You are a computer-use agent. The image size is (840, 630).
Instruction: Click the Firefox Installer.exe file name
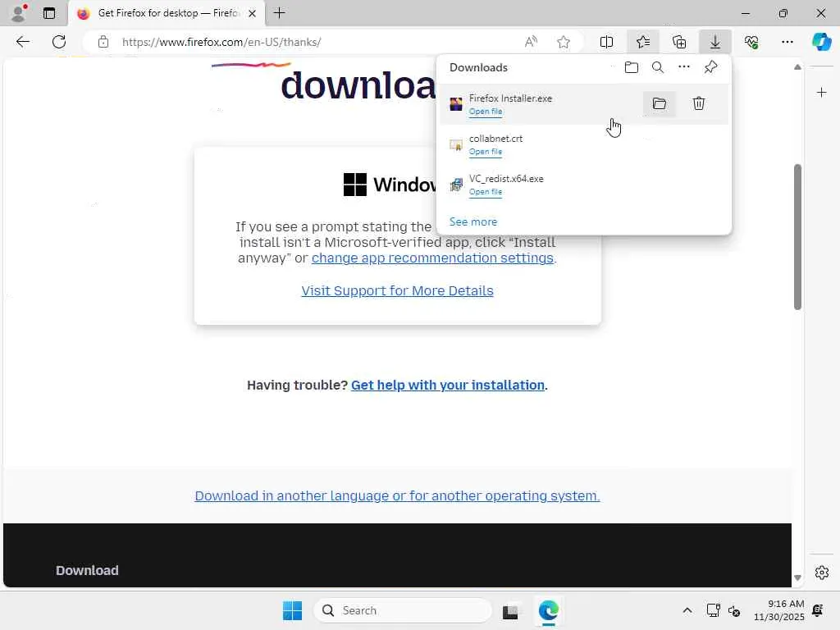(x=510, y=98)
